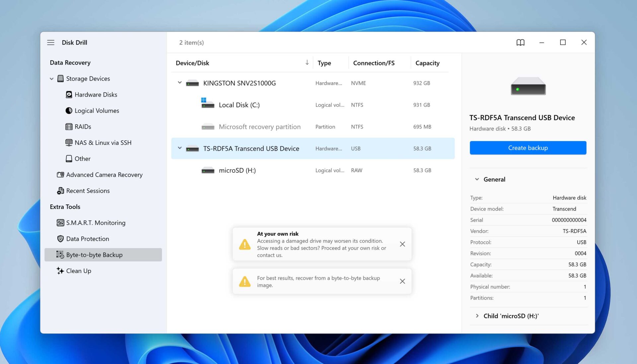Viewport: 637px width, 364px height.
Task: Collapse the KINGSTON SNV2S1000G disk row
Action: 179,83
